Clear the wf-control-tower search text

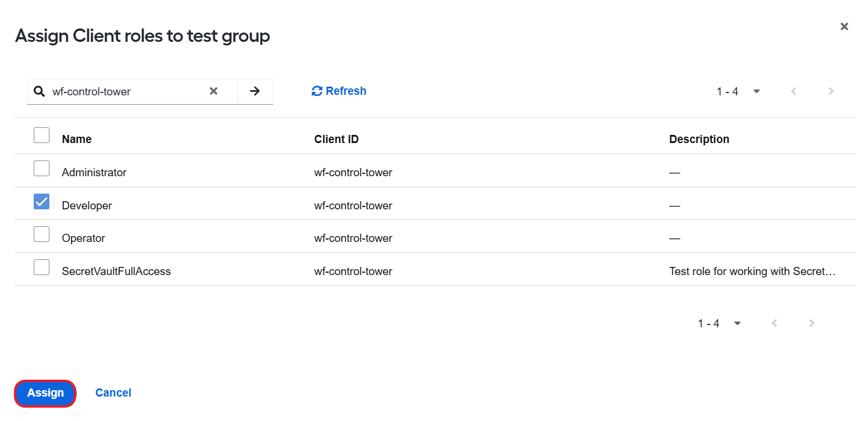tap(213, 91)
